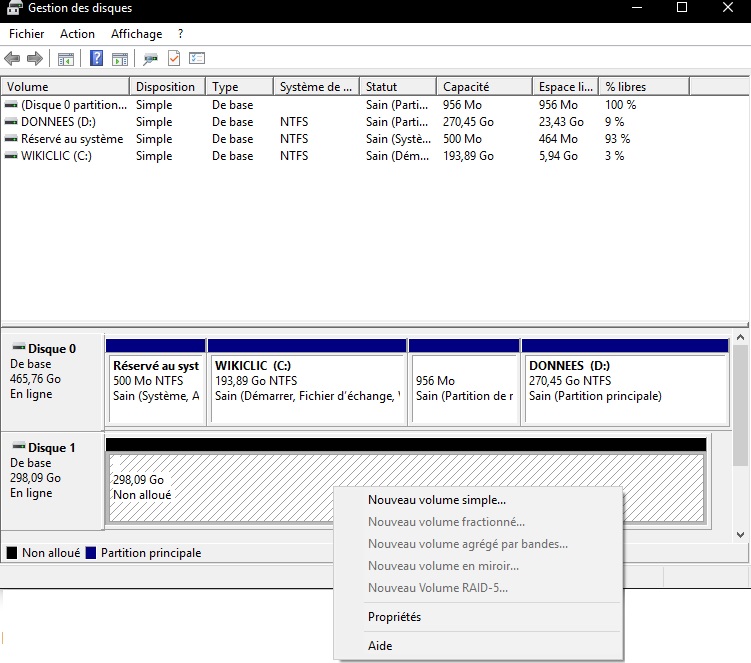Click drive icon of DONNEES (D:) row
The width and height of the screenshot is (751, 663).
click(11, 122)
